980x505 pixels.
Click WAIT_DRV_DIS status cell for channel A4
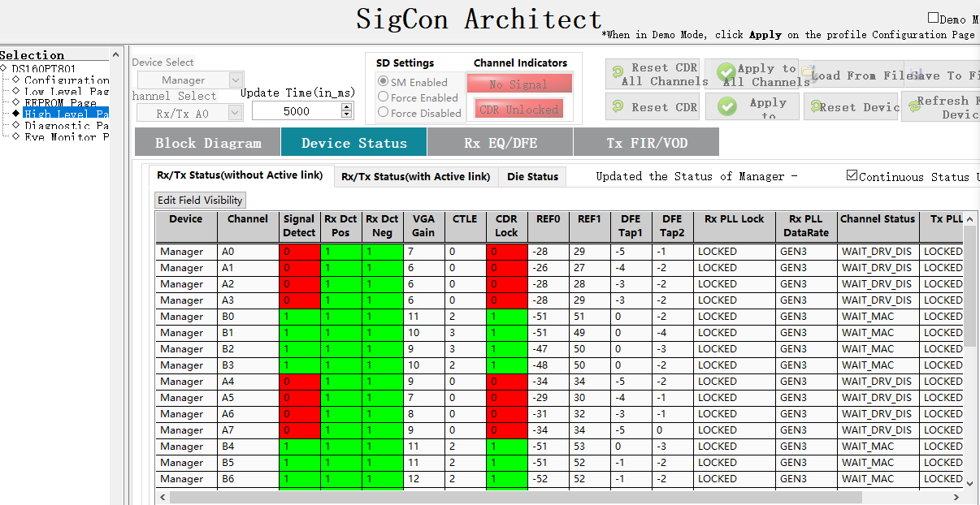click(x=878, y=382)
